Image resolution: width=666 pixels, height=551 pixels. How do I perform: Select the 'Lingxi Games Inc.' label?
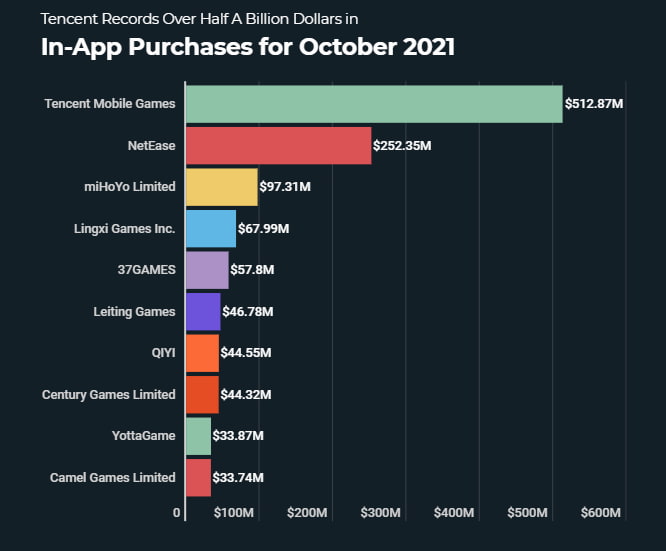[x=124, y=229]
